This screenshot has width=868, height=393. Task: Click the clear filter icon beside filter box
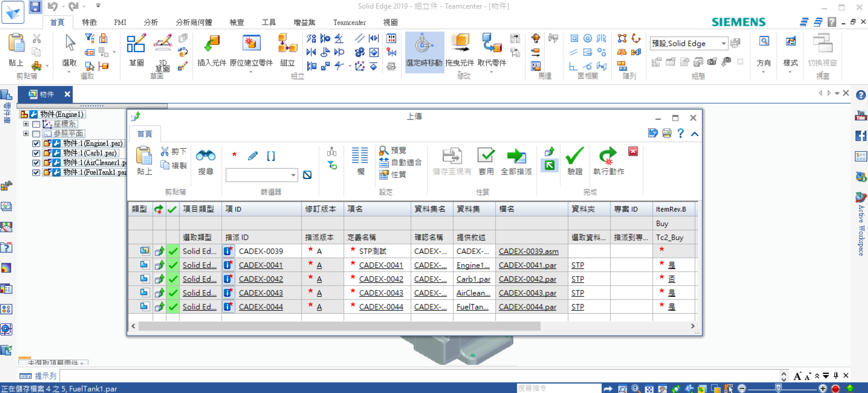click(x=307, y=175)
